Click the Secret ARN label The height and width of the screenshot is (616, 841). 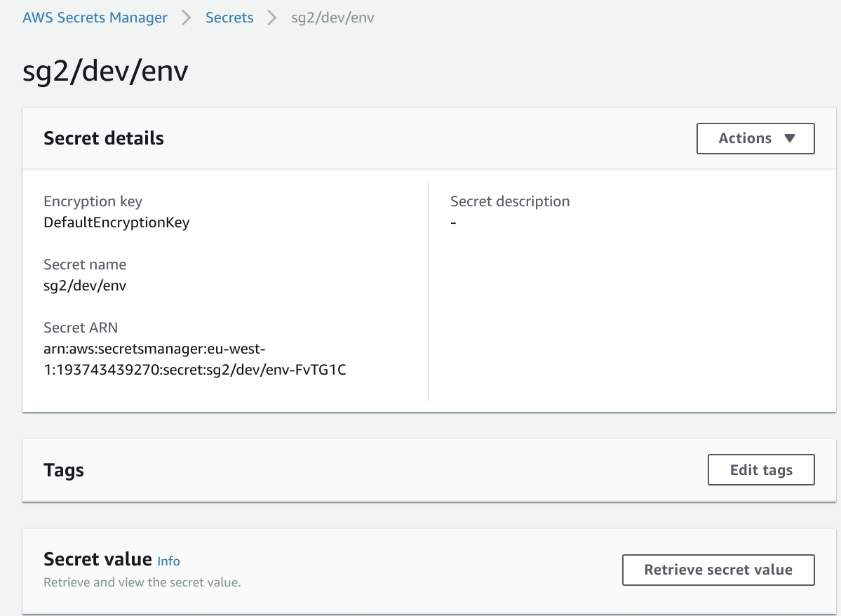pyautogui.click(x=81, y=328)
